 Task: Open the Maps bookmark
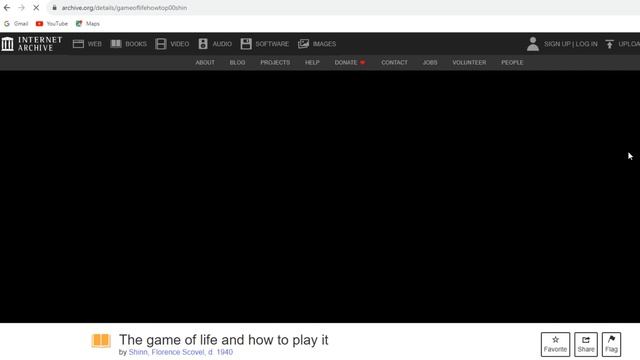pos(88,24)
